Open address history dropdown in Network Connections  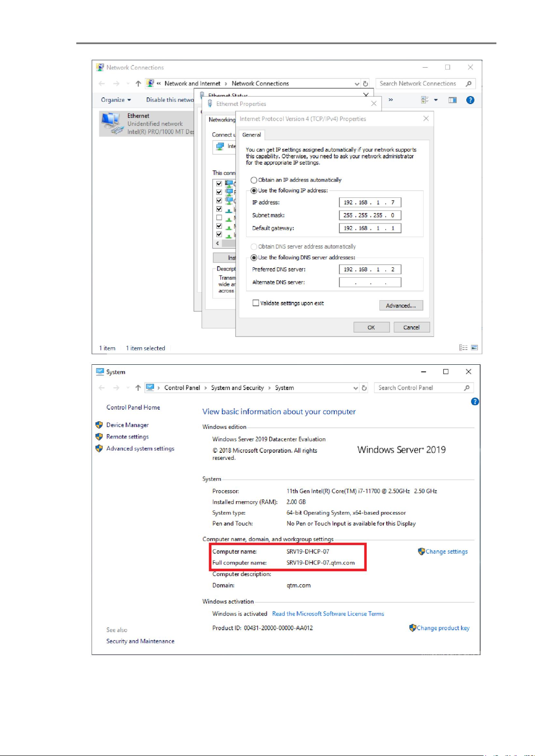tap(357, 83)
